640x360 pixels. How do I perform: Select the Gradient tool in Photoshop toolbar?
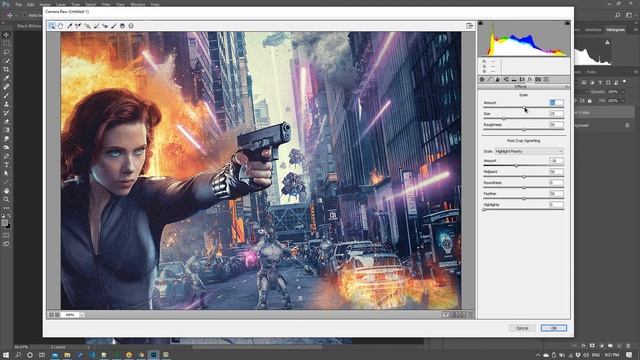click(6, 130)
